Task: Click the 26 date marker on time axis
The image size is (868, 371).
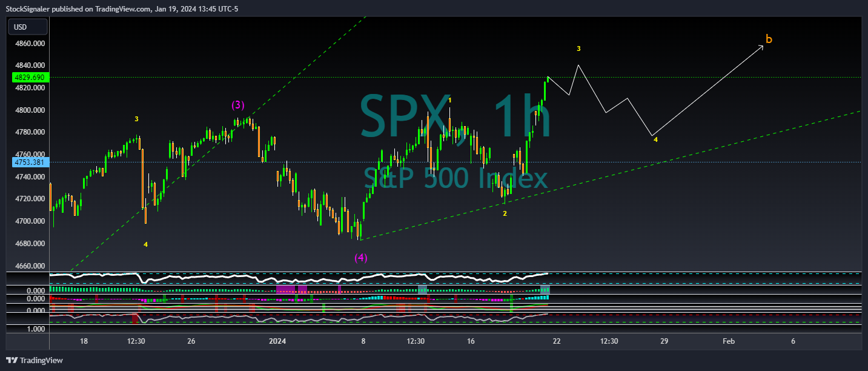Action: [191, 341]
